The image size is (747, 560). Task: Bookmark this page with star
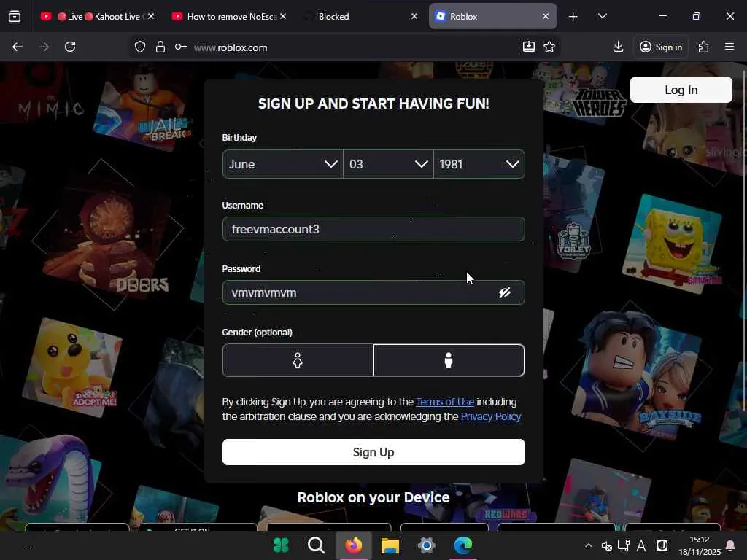(x=549, y=47)
